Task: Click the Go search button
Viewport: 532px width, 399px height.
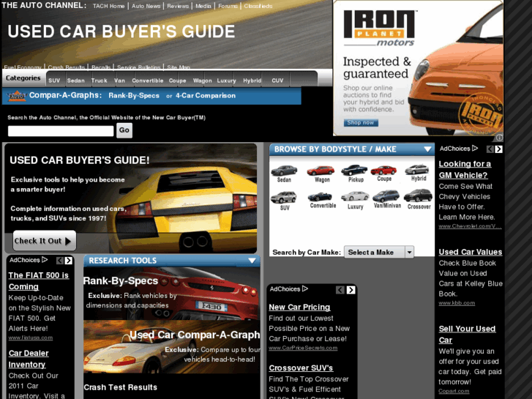Action: tap(124, 130)
